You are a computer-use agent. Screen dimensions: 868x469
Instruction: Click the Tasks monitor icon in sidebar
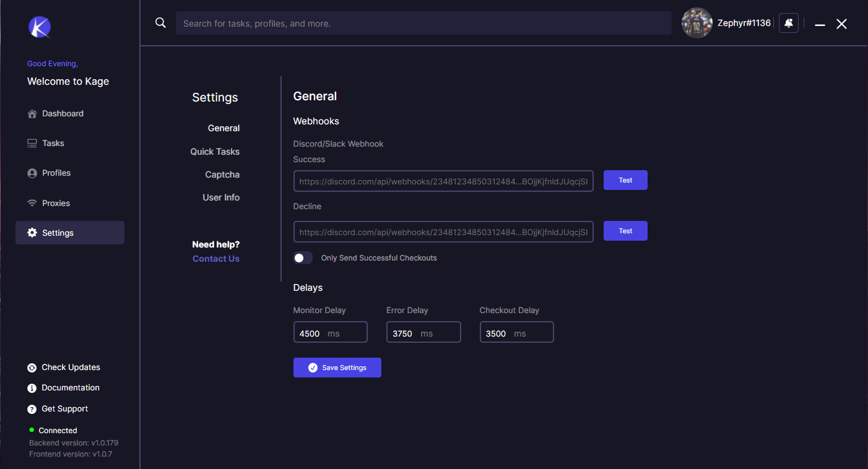[32, 144]
